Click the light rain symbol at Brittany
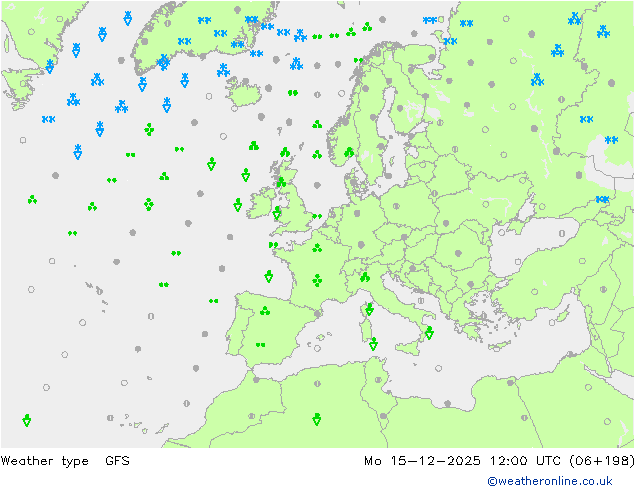The height and width of the screenshot is (490, 634). pos(273,245)
